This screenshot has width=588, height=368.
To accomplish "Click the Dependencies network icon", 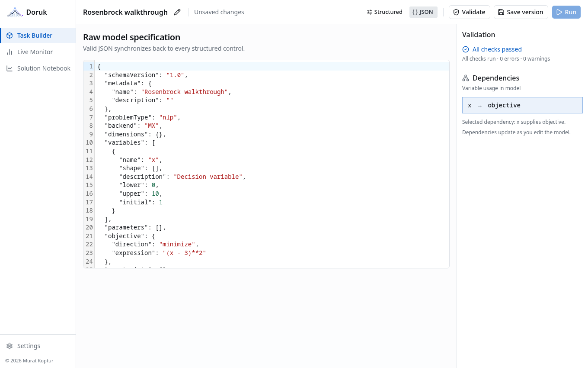I will coord(466,78).
